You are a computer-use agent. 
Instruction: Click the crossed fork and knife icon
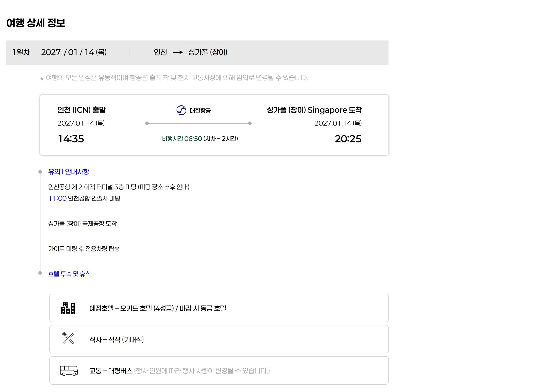pos(68,338)
